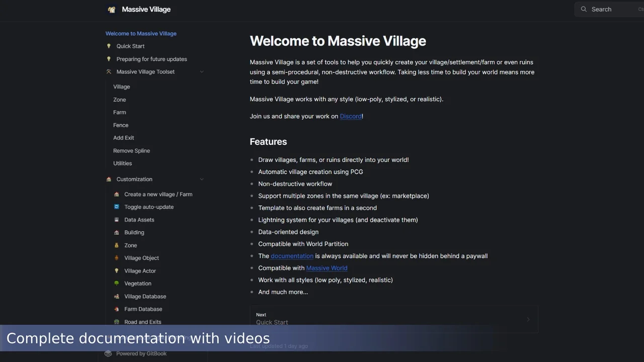Follow the documentation hyperlink
Image resolution: width=644 pixels, height=362 pixels.
[x=292, y=256]
